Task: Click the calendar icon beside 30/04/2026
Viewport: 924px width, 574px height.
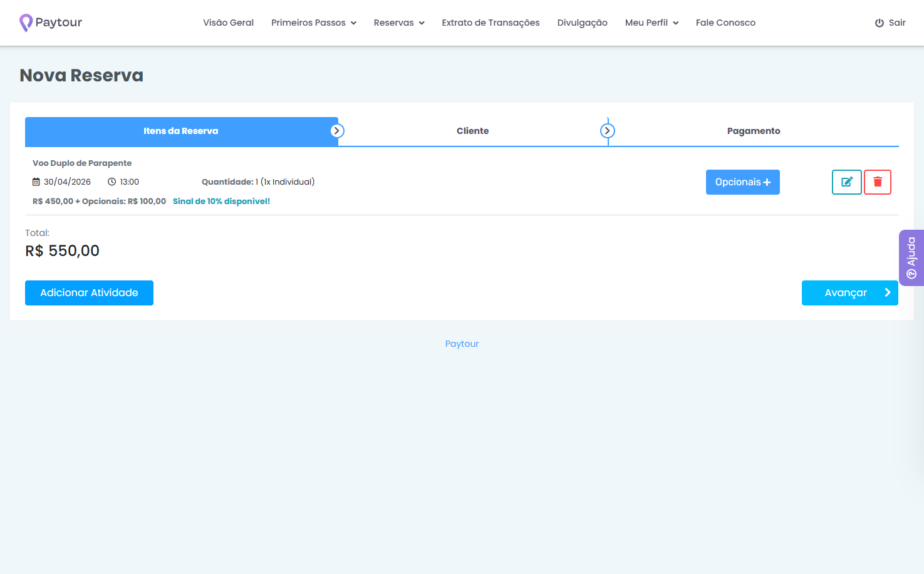Action: [36, 182]
